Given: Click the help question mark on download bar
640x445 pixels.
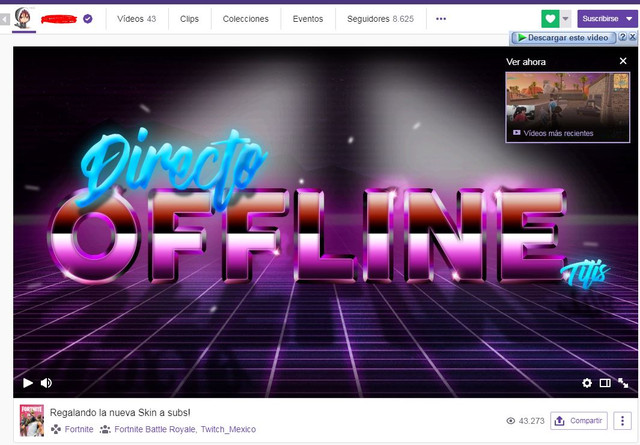Looking at the screenshot, I should coord(622,37).
